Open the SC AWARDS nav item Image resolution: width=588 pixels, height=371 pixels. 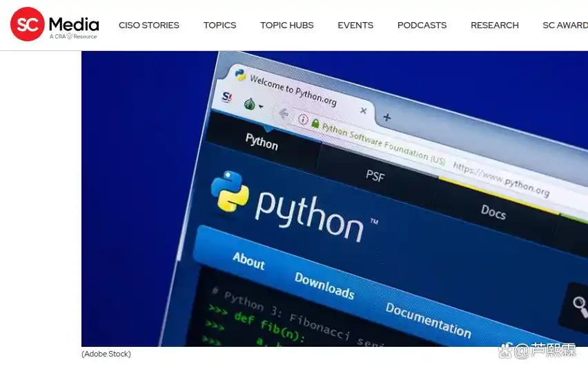[565, 25]
